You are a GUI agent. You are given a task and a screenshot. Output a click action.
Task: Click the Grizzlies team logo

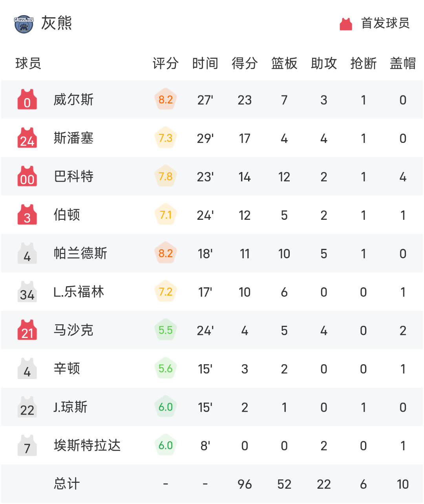(x=24, y=24)
